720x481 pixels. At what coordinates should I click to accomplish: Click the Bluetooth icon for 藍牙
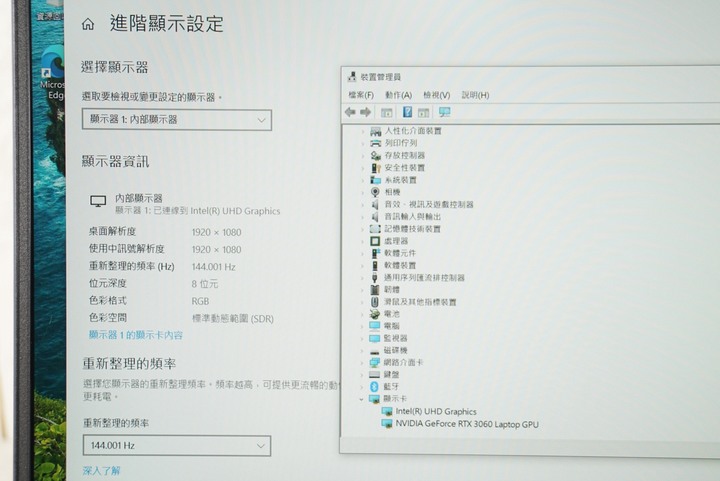(374, 386)
